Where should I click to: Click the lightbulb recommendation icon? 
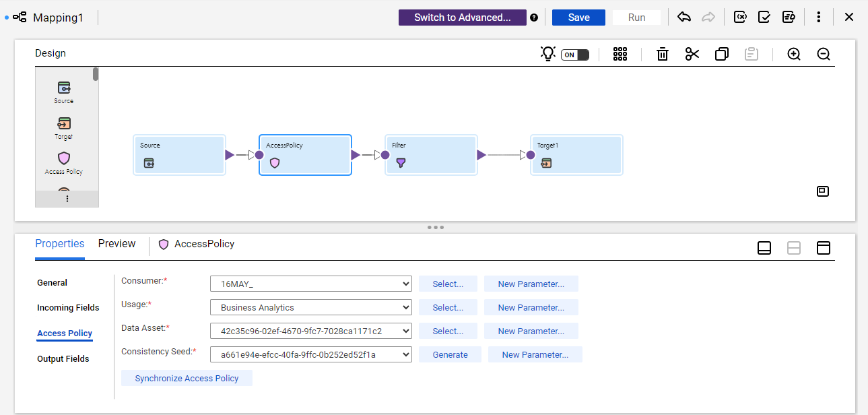click(548, 54)
